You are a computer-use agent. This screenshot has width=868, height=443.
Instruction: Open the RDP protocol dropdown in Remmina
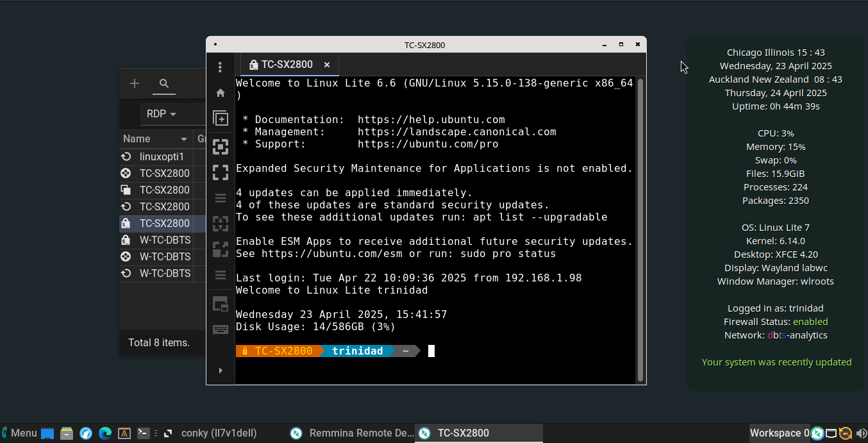(162, 113)
